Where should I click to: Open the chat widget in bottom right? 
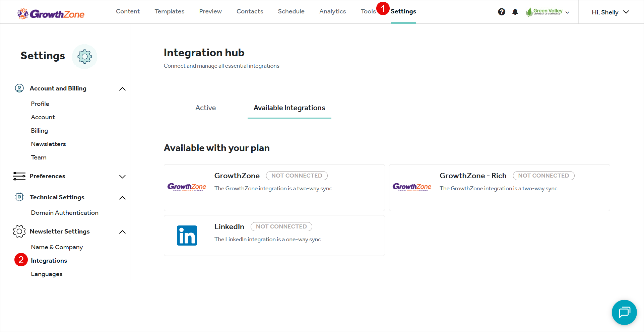pos(624,312)
